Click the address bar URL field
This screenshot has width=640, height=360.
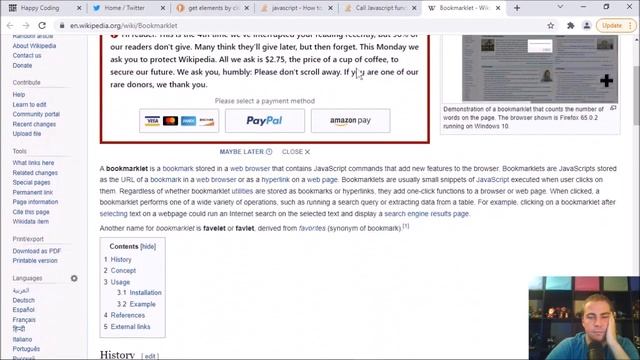click(302, 25)
